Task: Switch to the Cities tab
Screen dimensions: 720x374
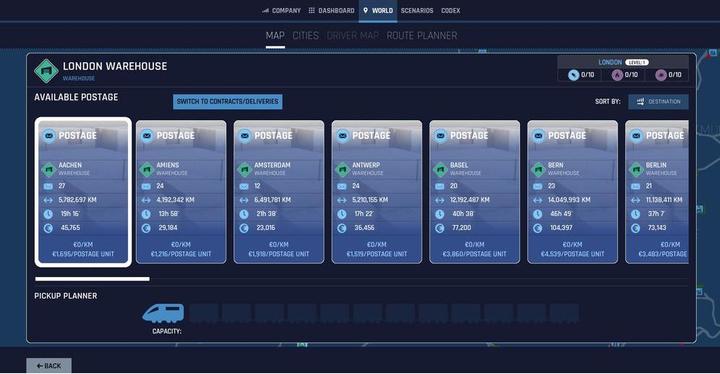Action: click(x=305, y=36)
